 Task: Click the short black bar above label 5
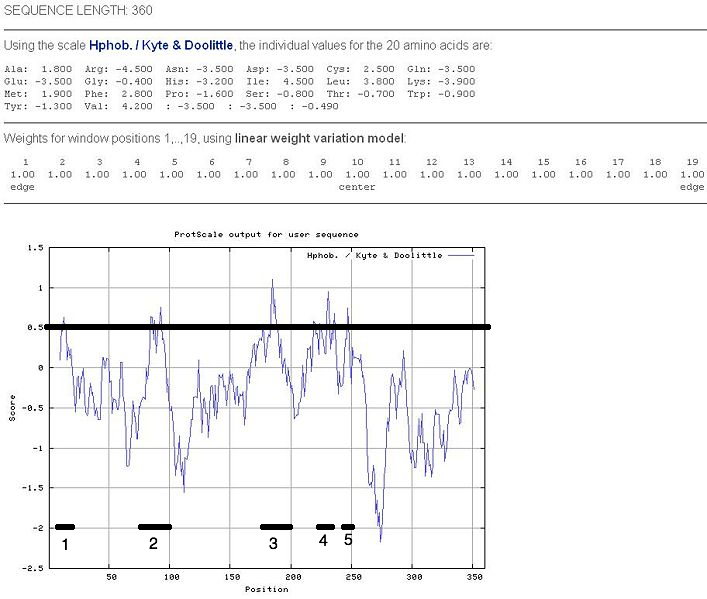click(x=347, y=526)
